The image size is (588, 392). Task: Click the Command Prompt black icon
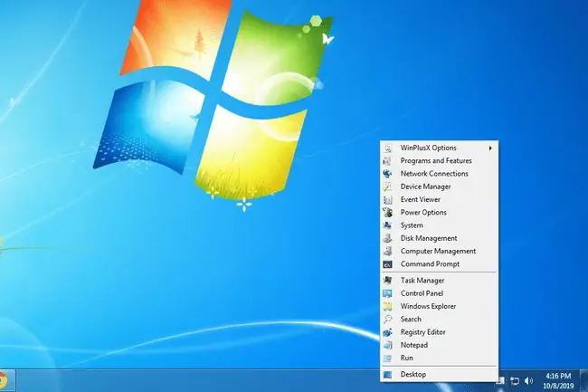click(388, 264)
